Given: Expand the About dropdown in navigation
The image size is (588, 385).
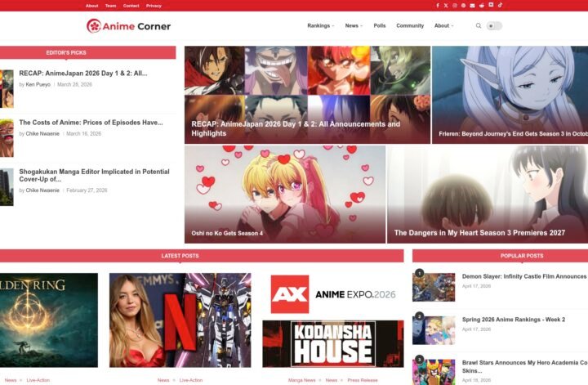Looking at the screenshot, I should pos(443,26).
